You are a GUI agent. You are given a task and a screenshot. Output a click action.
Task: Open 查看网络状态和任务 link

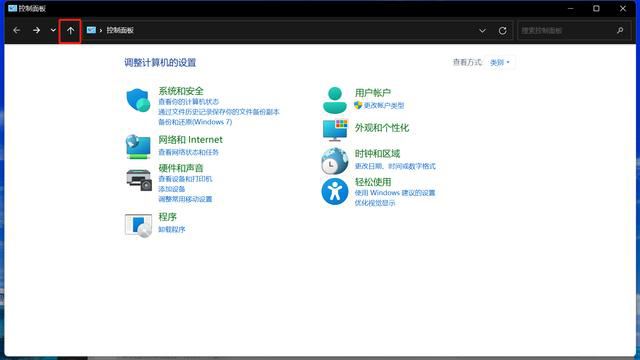[x=189, y=152]
